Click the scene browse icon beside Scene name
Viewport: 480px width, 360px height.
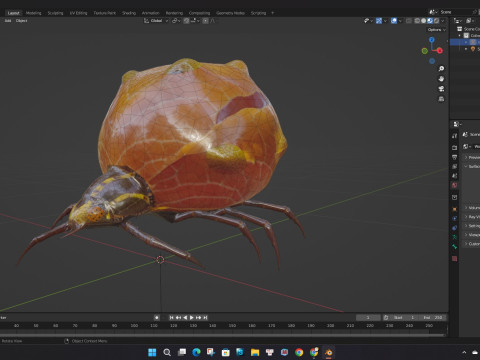pos(433,12)
